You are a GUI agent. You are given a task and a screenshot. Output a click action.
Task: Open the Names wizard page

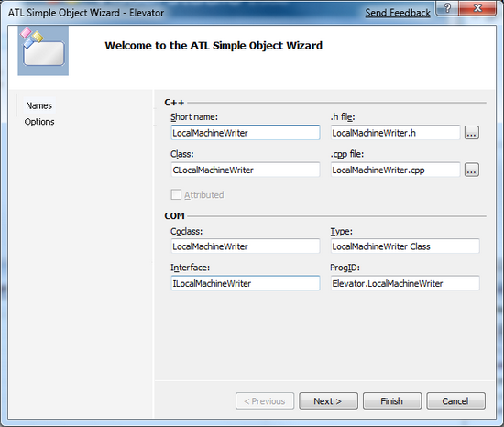[38, 105]
